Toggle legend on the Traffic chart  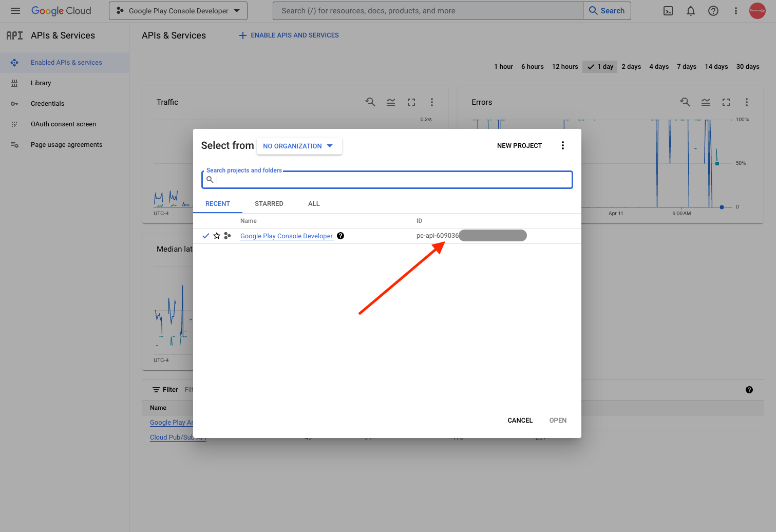point(391,102)
